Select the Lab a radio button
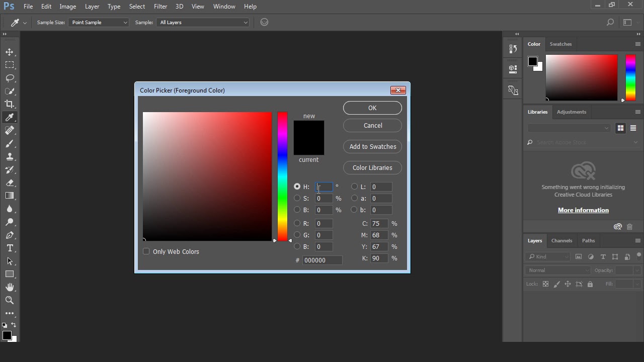 pos(354,198)
